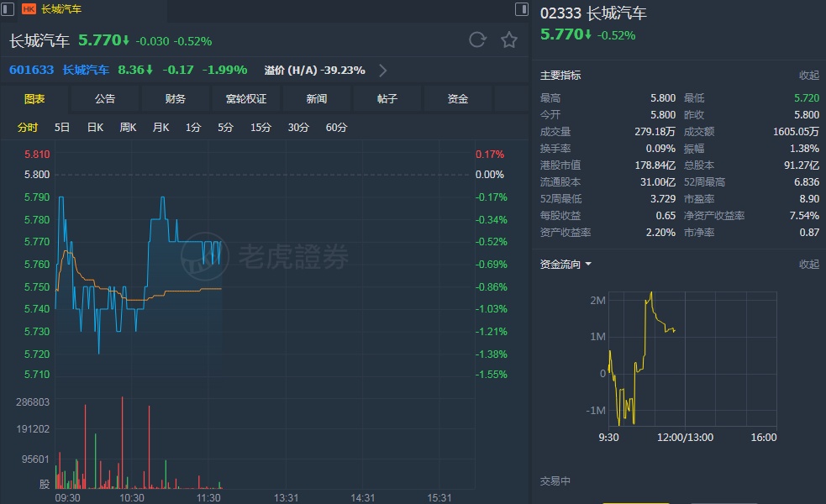Collapse the 主要指标 section via 收起

click(x=808, y=76)
